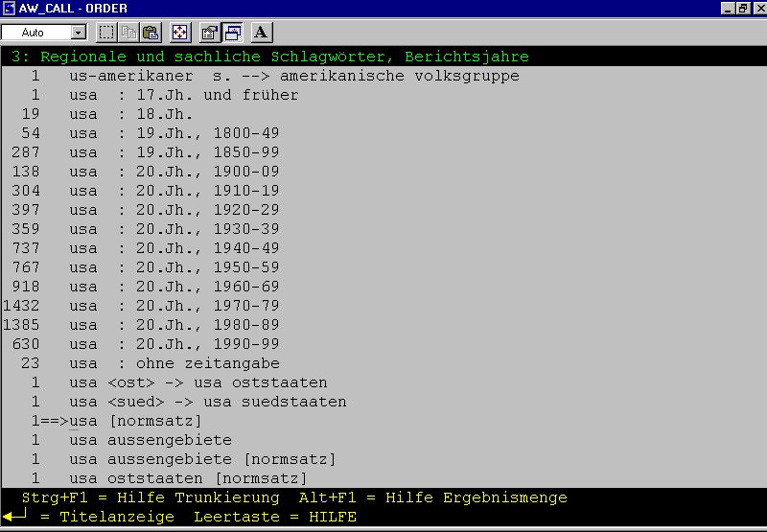Open the Properties toolbar icon
This screenshot has height=532, width=767.
coord(210,33)
